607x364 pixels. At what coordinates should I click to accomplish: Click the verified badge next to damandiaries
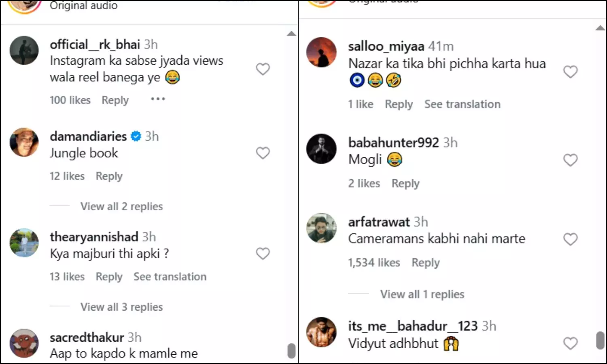136,136
